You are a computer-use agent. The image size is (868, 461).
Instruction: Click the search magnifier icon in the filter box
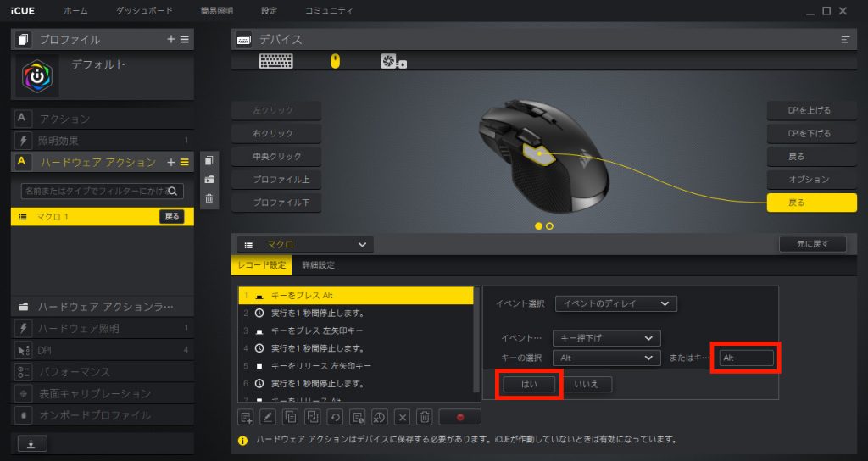coord(173,191)
